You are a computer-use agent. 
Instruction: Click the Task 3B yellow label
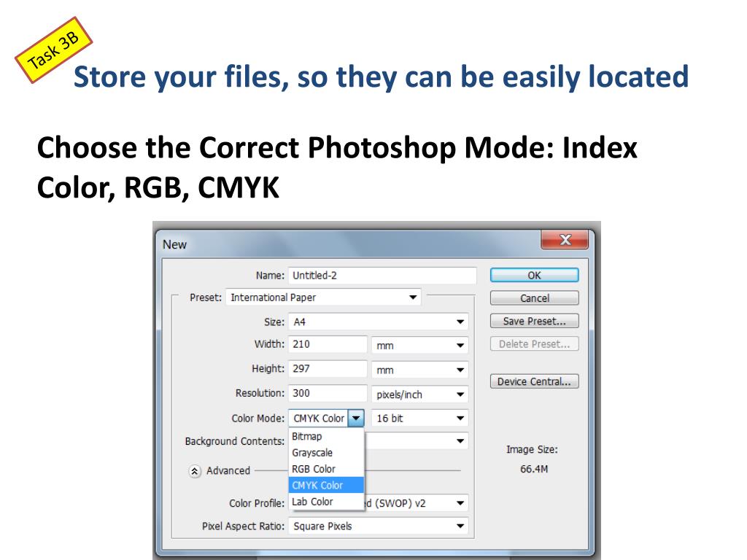(53, 50)
